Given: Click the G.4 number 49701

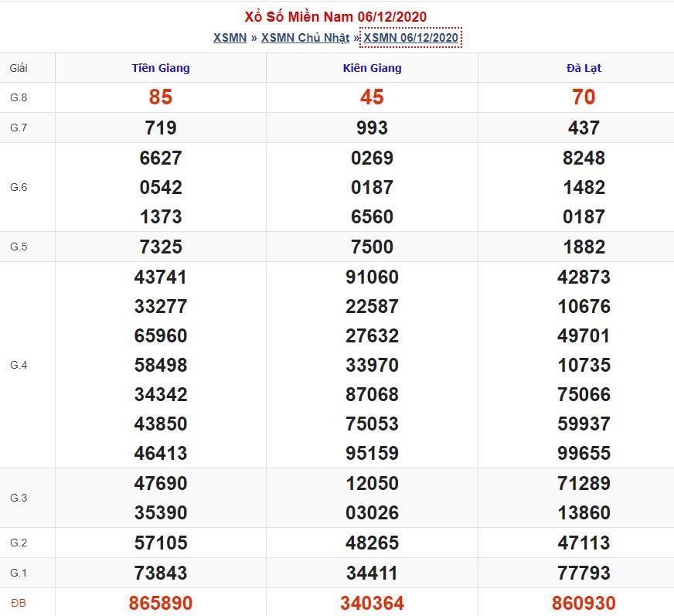Looking at the screenshot, I should 584,335.
